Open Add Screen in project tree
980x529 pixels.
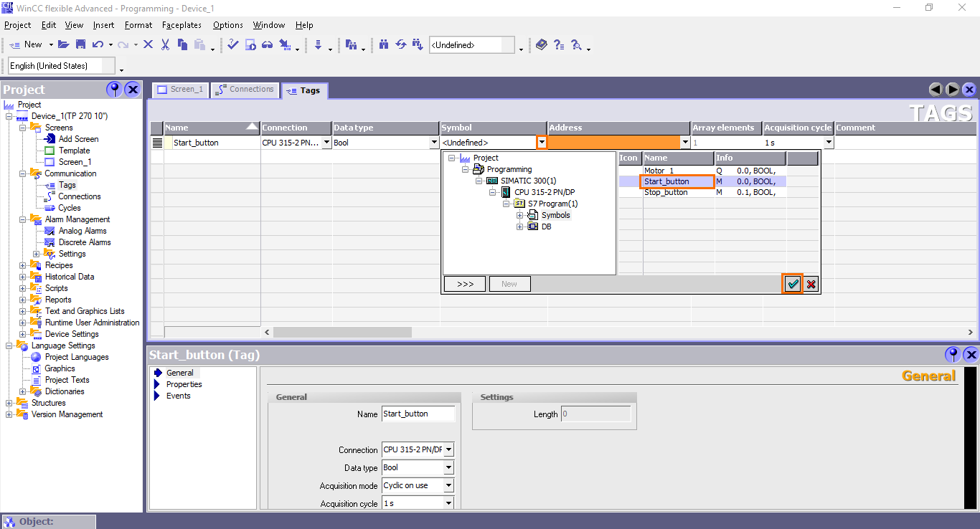tap(79, 139)
